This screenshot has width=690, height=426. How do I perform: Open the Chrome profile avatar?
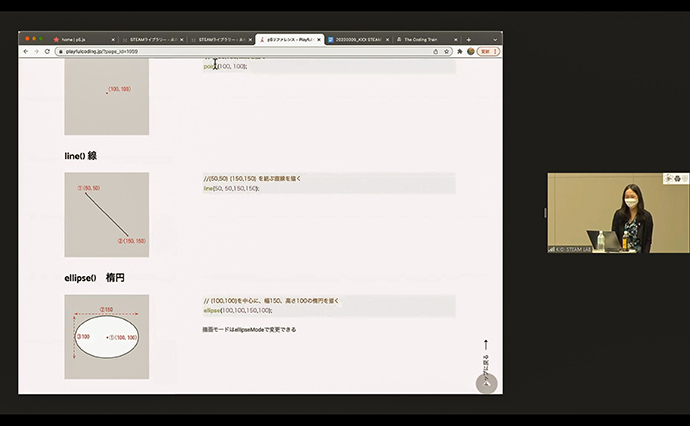[471, 51]
